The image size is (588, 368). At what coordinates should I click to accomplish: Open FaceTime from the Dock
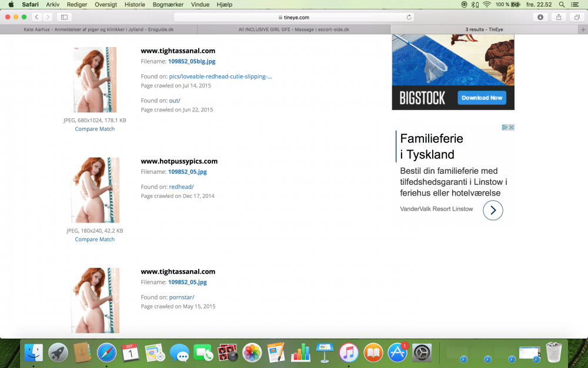pyautogui.click(x=203, y=353)
